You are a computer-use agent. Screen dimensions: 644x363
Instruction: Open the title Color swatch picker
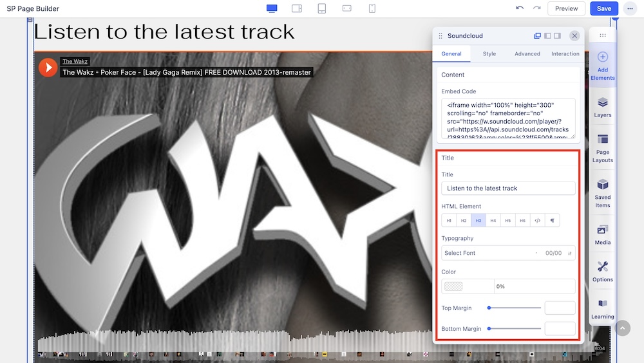pos(468,286)
